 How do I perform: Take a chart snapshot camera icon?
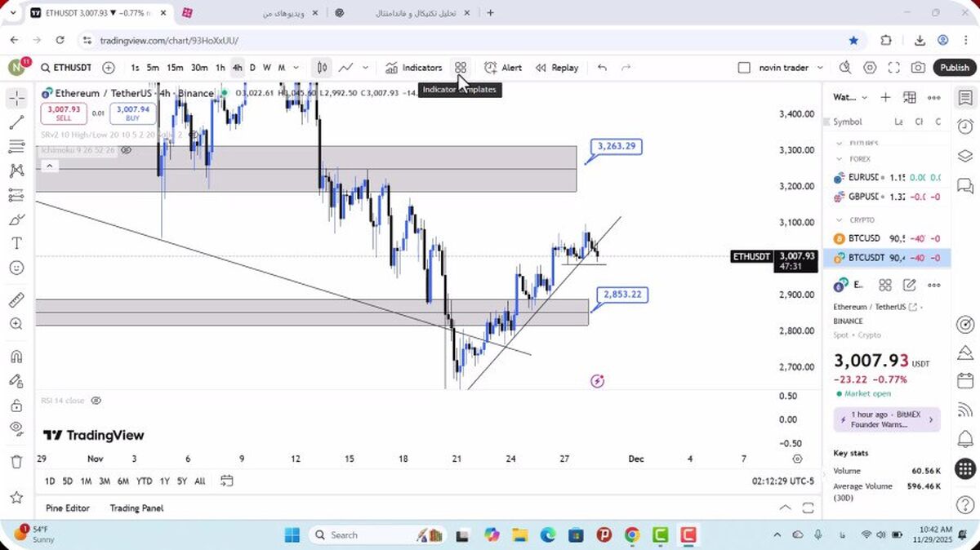point(918,68)
